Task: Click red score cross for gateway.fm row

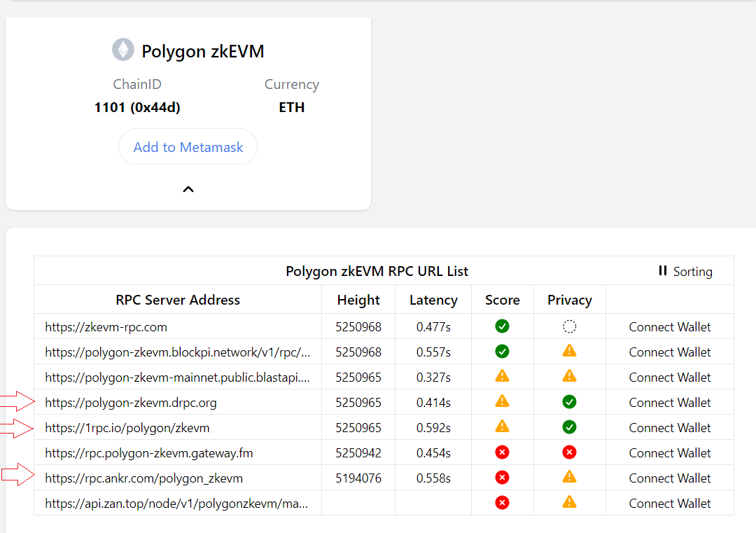Action: click(x=502, y=452)
